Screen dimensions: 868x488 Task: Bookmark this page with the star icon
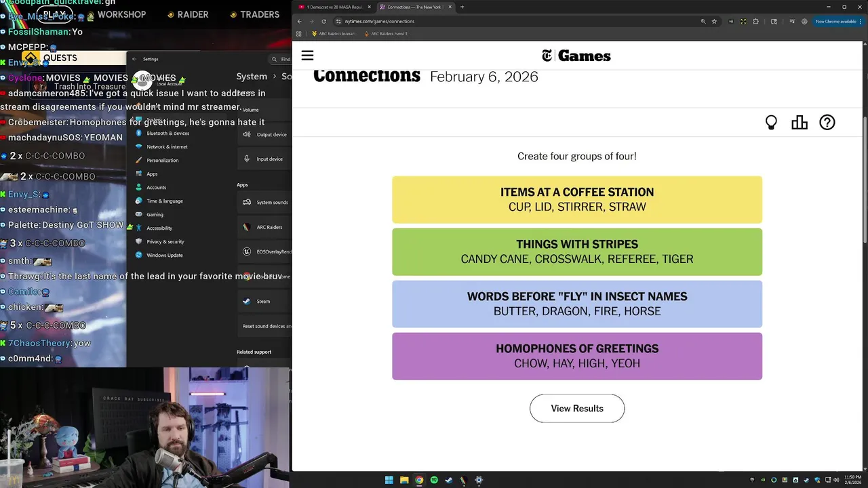coord(714,21)
